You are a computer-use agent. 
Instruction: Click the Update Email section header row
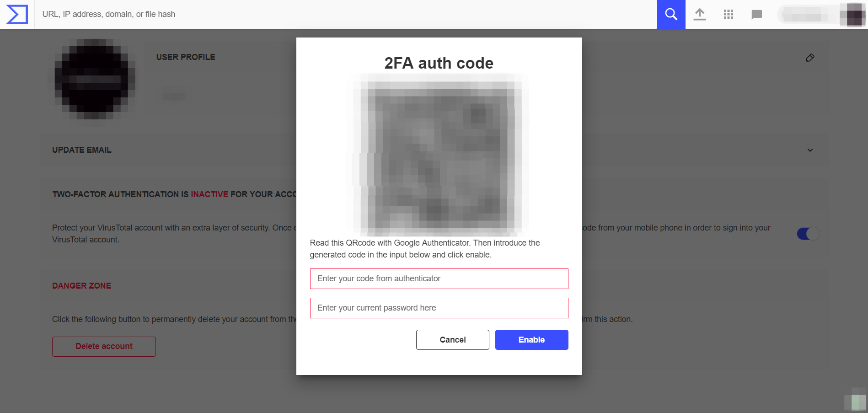pyautogui.click(x=81, y=150)
